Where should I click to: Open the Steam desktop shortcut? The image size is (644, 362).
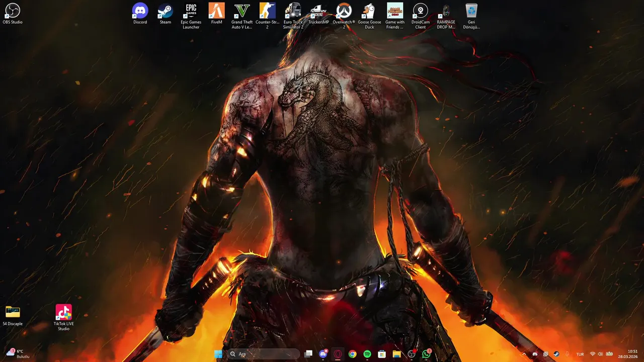pyautogui.click(x=166, y=14)
